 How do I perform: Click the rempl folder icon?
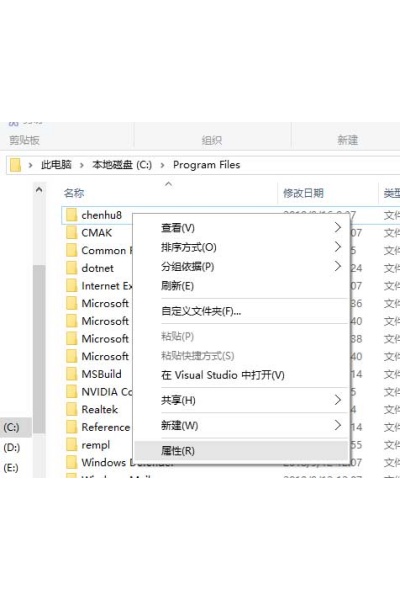[x=71, y=445]
